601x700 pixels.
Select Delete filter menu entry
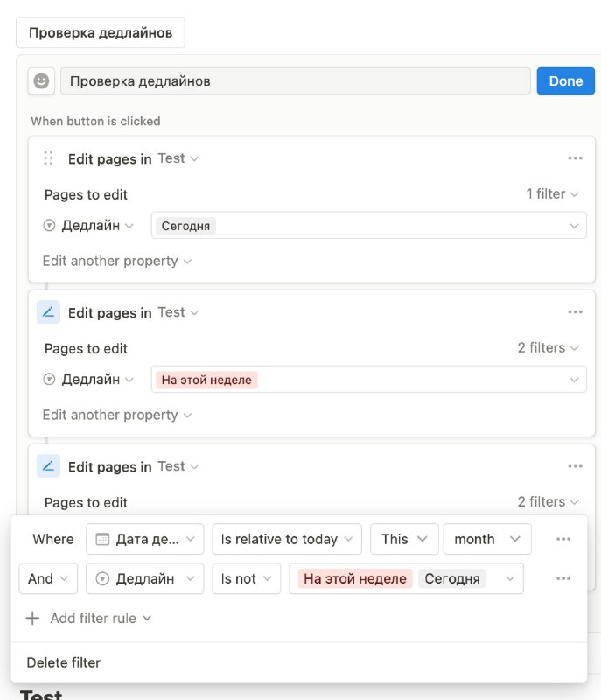click(63, 662)
